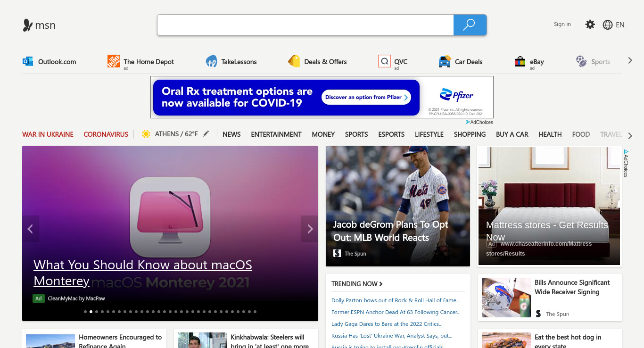Open Former ESPN Anchor Dead trending link
The image size is (644, 348).
(396, 312)
